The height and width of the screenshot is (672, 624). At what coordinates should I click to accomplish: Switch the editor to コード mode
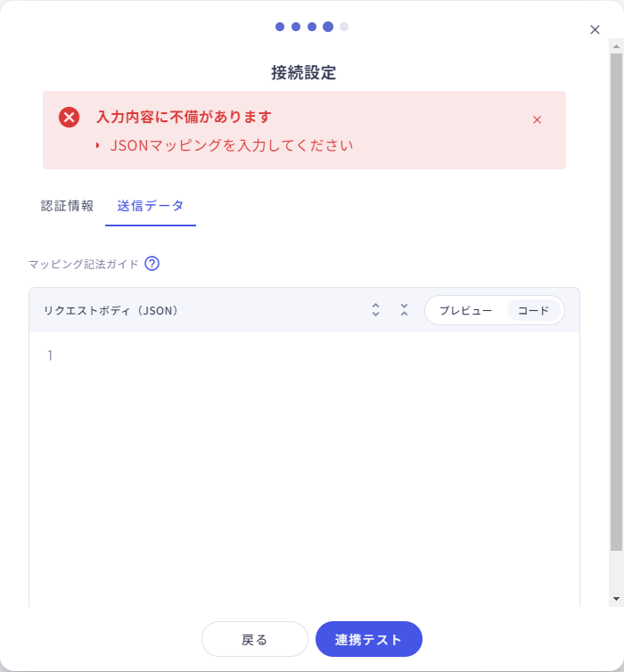pos(533,310)
